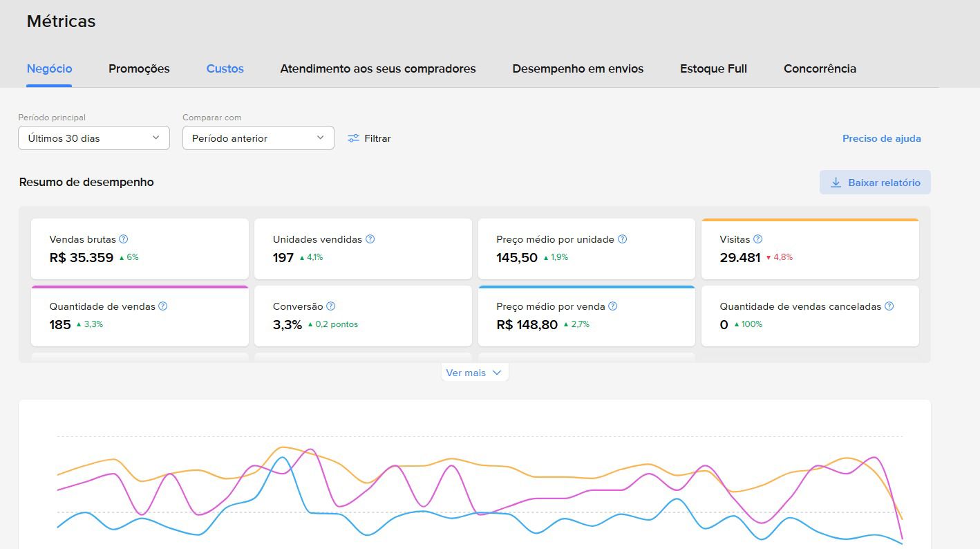The height and width of the screenshot is (549, 980).
Task: Click the Quantidade de vendas canceladas help icon
Action: (x=889, y=306)
